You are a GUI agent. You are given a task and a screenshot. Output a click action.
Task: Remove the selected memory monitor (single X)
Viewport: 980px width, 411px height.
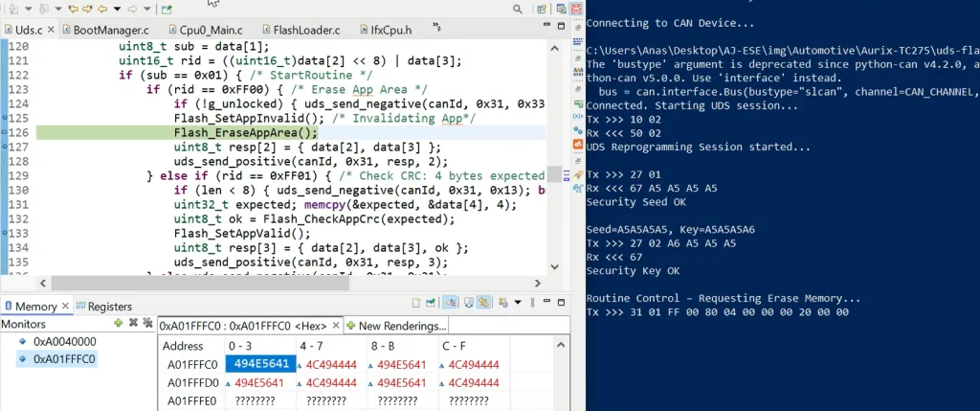pos(132,323)
